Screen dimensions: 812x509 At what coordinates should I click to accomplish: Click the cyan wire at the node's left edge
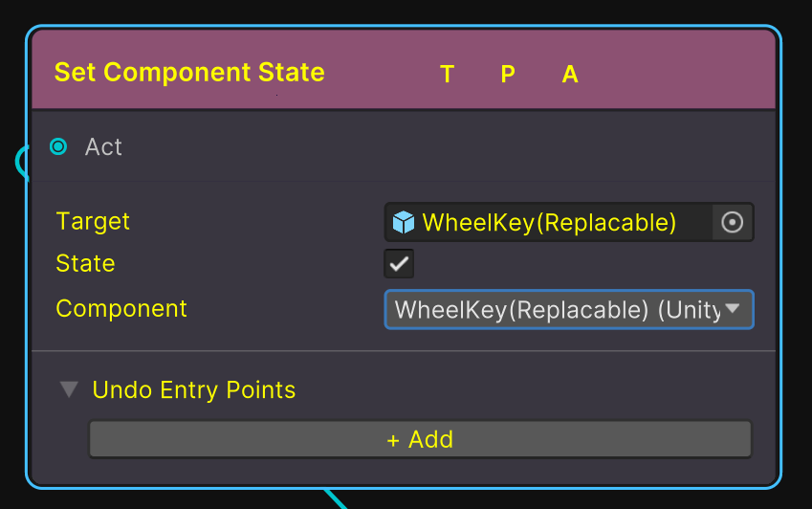pyautogui.click(x=20, y=165)
